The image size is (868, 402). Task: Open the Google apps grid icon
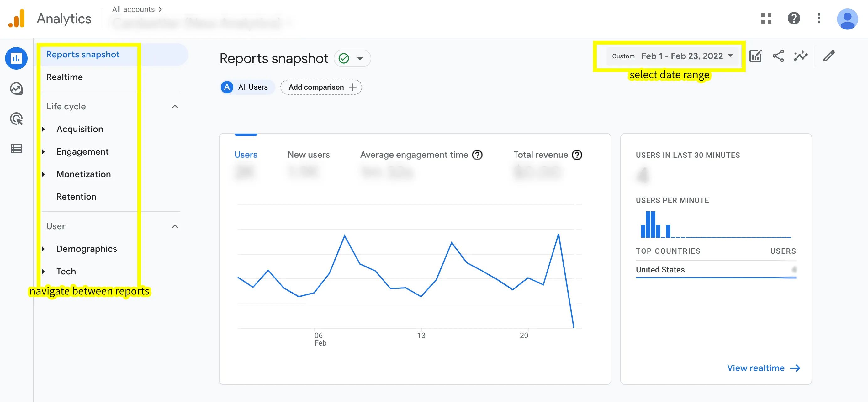tap(766, 19)
